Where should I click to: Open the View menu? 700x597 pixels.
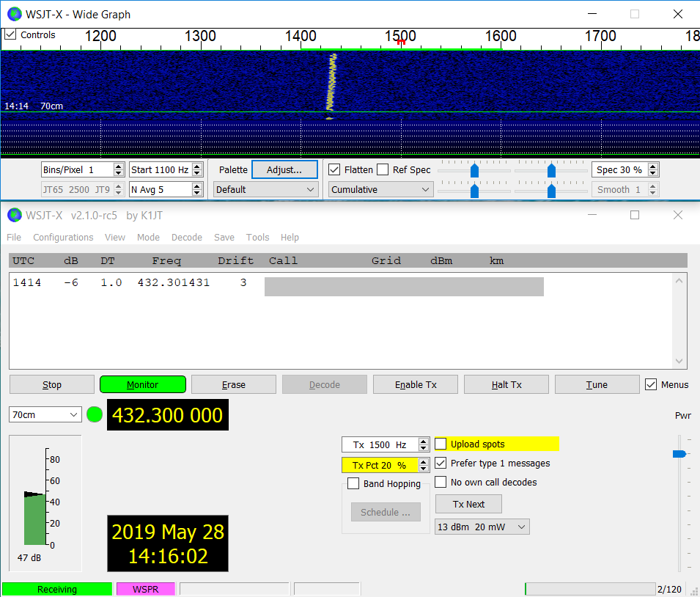[x=115, y=238]
